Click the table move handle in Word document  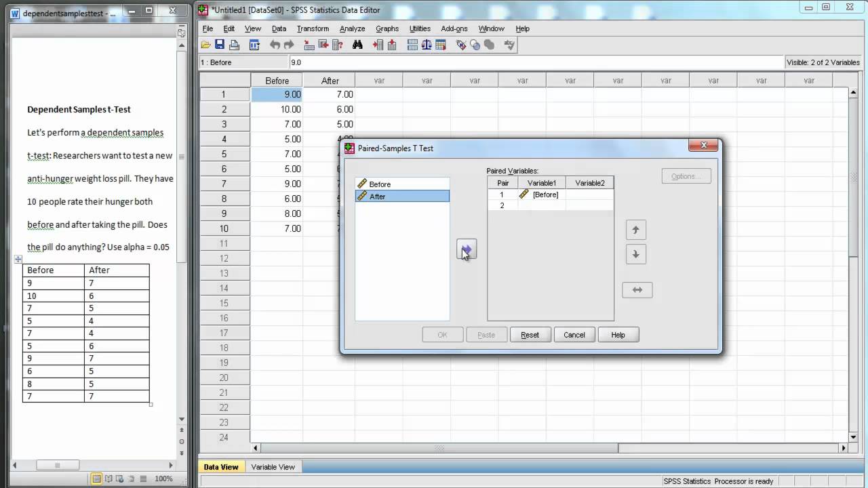point(18,259)
